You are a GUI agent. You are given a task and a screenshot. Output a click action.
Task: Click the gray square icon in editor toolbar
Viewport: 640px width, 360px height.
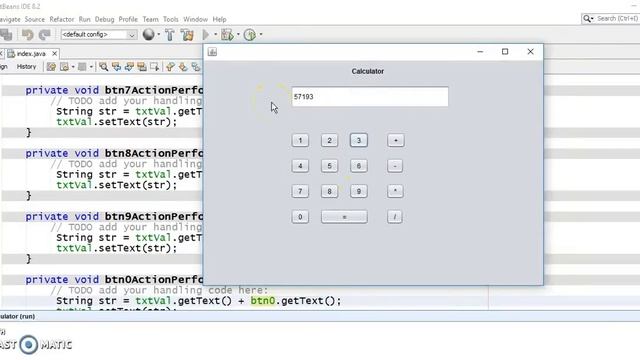point(82,67)
